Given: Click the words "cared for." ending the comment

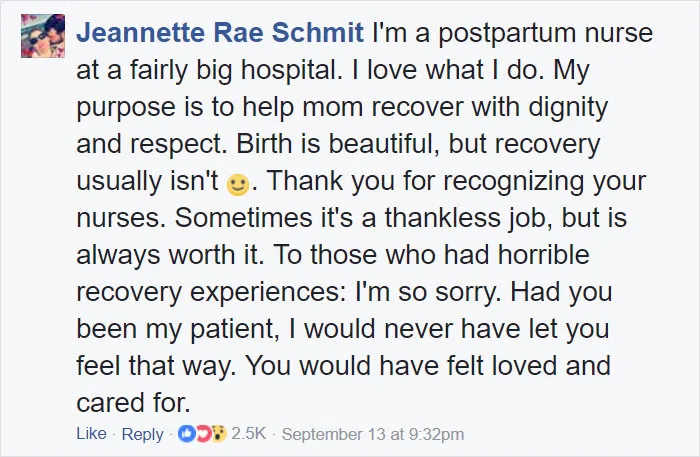Looking at the screenshot, I should [133, 402].
